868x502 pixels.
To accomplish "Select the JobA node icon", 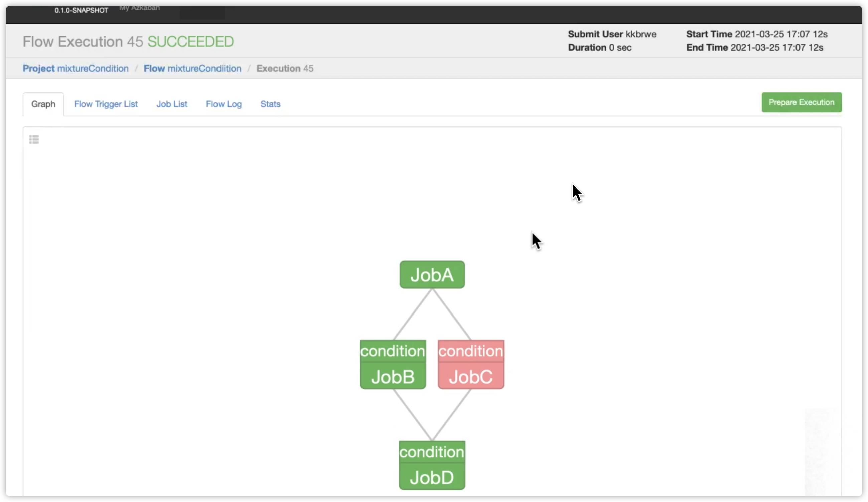I will 431,274.
